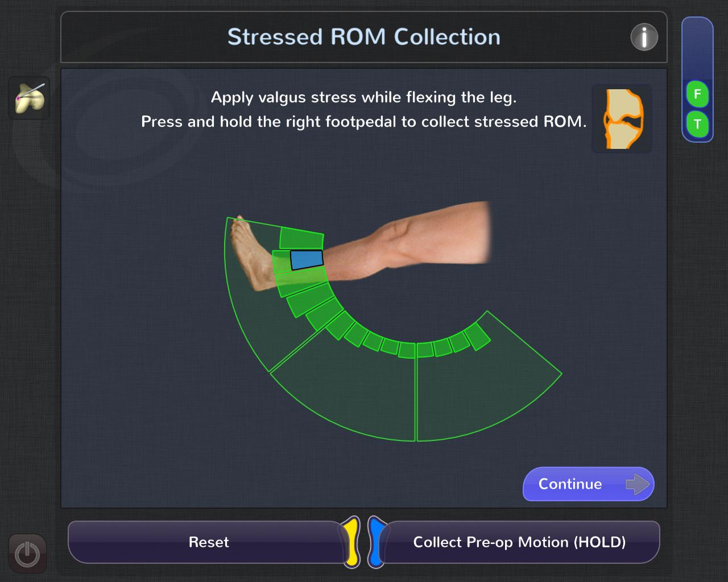Hold Collect Pre-op Motion button

click(x=519, y=542)
